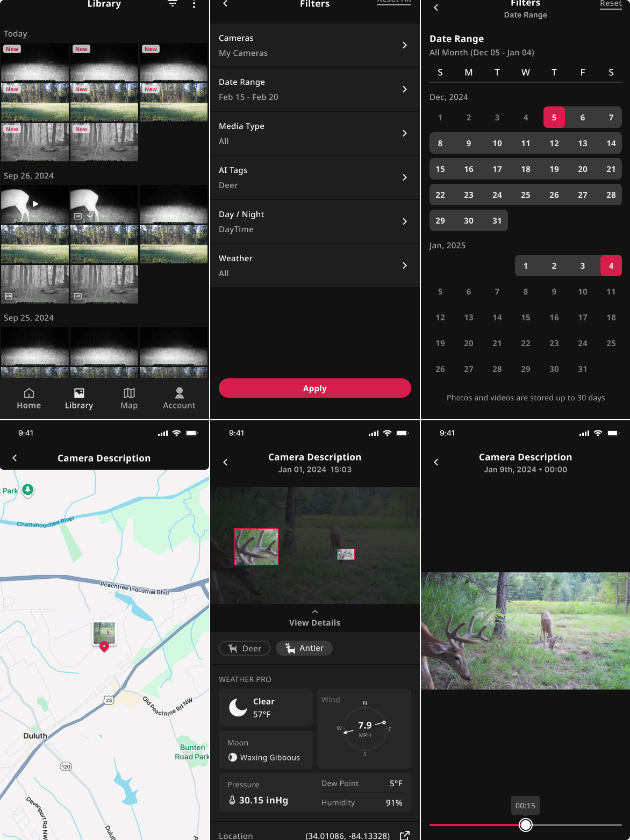Select December 5 as range start

[554, 117]
